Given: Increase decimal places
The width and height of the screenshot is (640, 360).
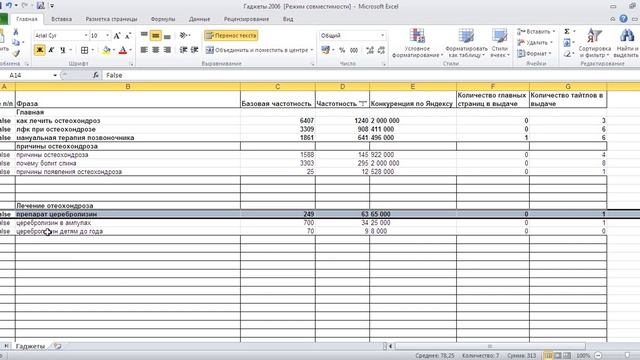Looking at the screenshot, I should (370, 50).
